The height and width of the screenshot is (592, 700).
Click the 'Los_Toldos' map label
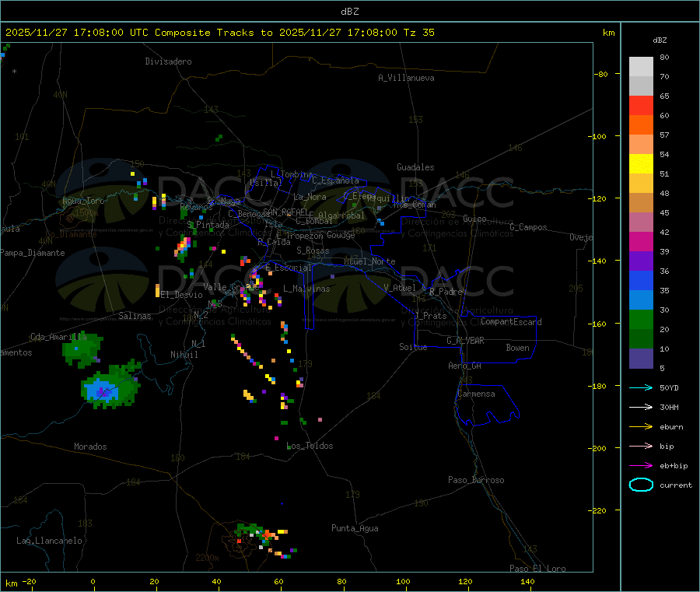(310, 446)
